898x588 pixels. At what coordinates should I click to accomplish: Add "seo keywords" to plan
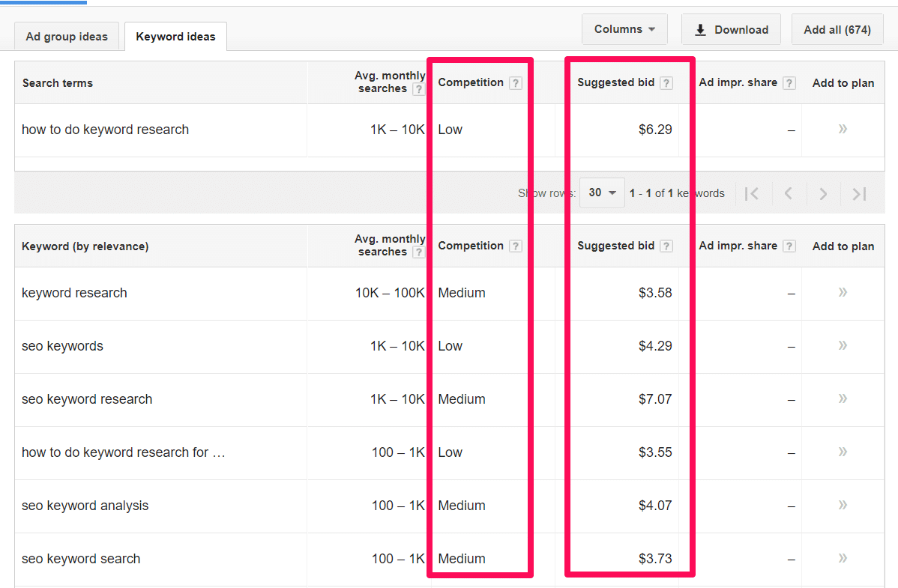[843, 346]
